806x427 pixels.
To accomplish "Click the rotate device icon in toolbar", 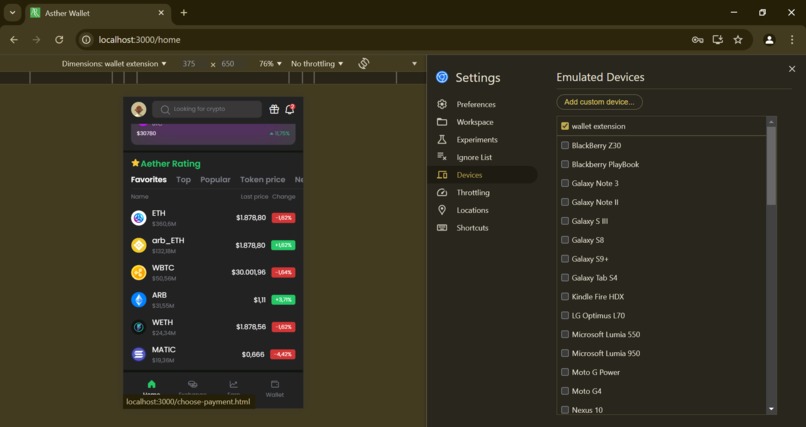I will pyautogui.click(x=364, y=63).
